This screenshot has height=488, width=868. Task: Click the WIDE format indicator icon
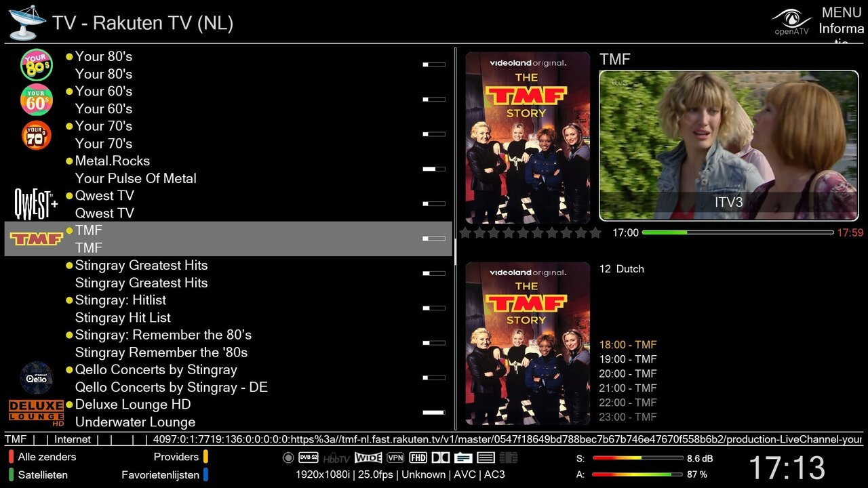[368, 457]
